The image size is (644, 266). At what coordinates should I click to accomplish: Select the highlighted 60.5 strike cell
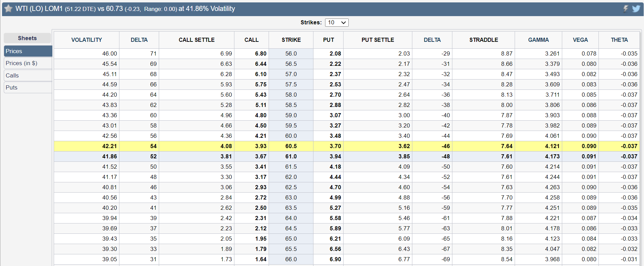click(x=291, y=146)
